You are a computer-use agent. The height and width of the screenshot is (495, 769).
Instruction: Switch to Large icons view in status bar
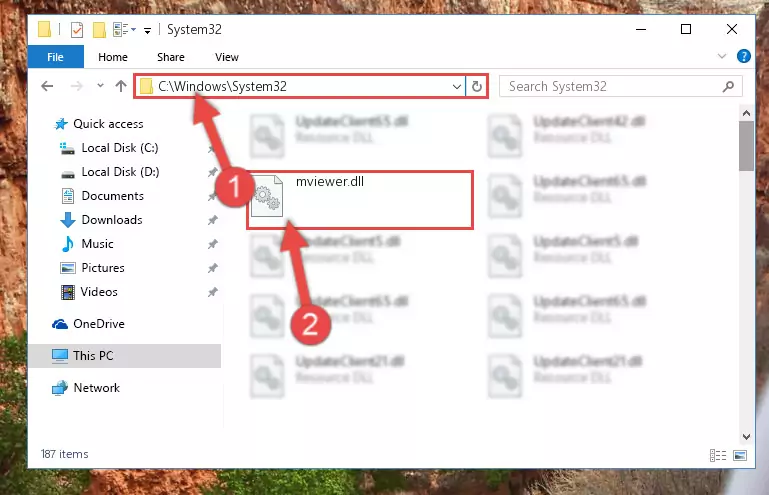click(740, 456)
